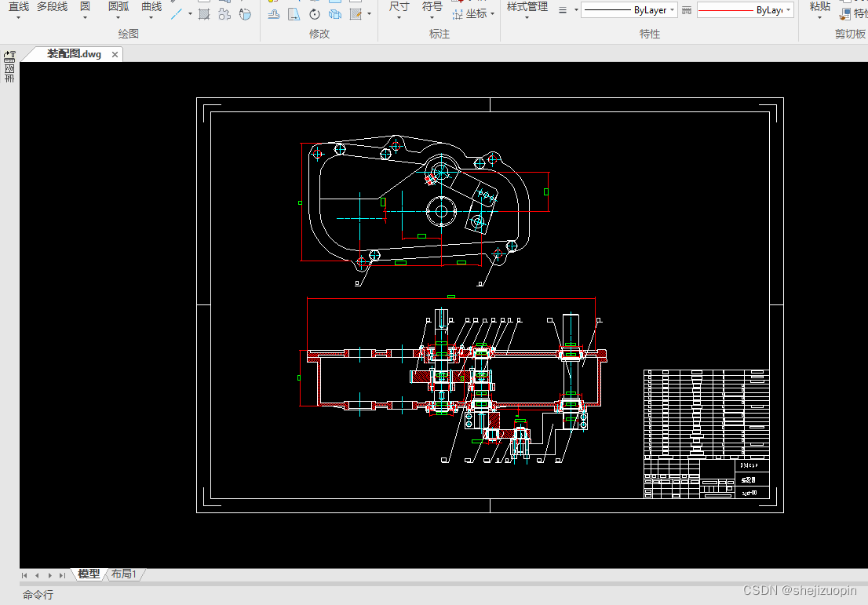Click the linetype icon before the red ByLayer box
The width and height of the screenshot is (868, 605).
tap(687, 10)
